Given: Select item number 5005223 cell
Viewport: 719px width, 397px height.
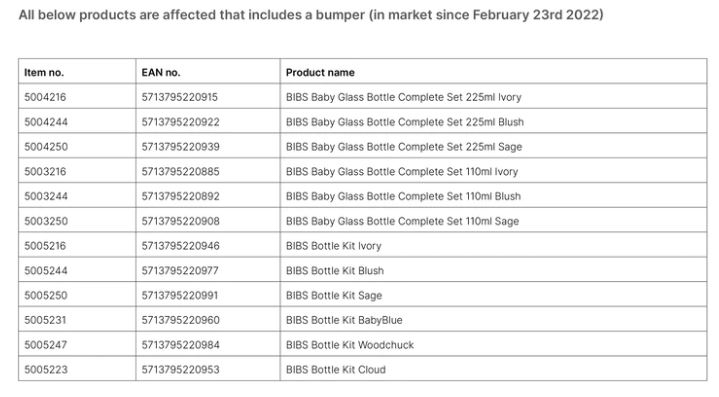Looking at the screenshot, I should coord(77,369).
